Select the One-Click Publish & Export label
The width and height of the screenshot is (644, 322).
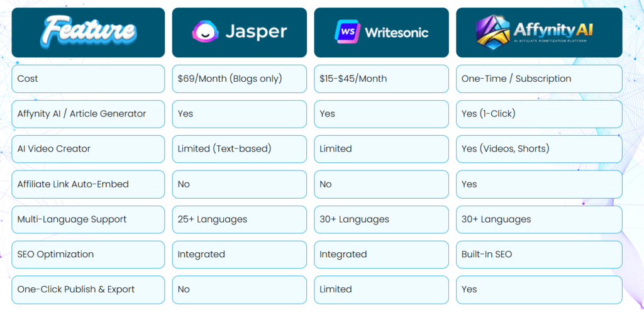(88, 290)
